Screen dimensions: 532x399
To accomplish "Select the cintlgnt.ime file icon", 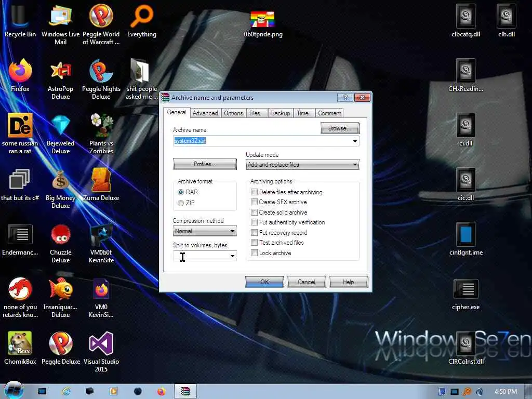I will click(x=465, y=239).
